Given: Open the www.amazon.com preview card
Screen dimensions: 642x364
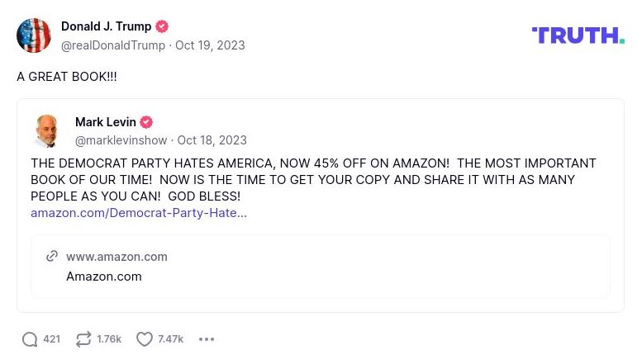Looking at the screenshot, I should [321, 267].
